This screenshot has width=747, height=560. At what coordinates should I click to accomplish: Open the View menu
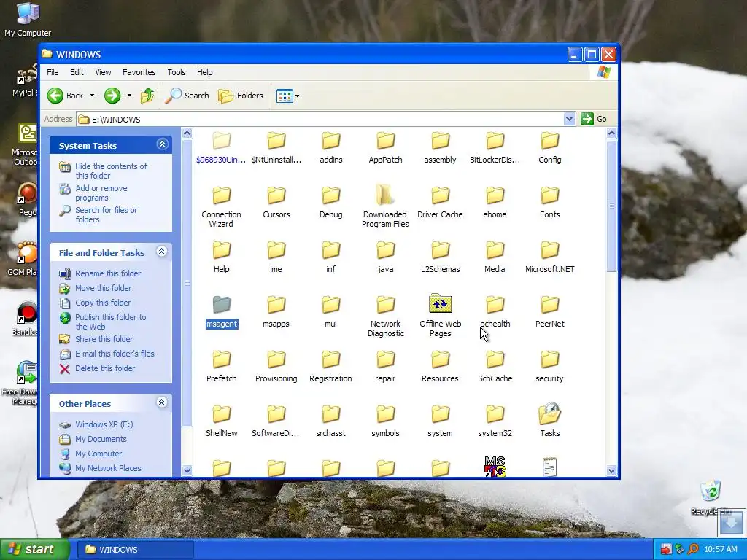[x=103, y=72]
